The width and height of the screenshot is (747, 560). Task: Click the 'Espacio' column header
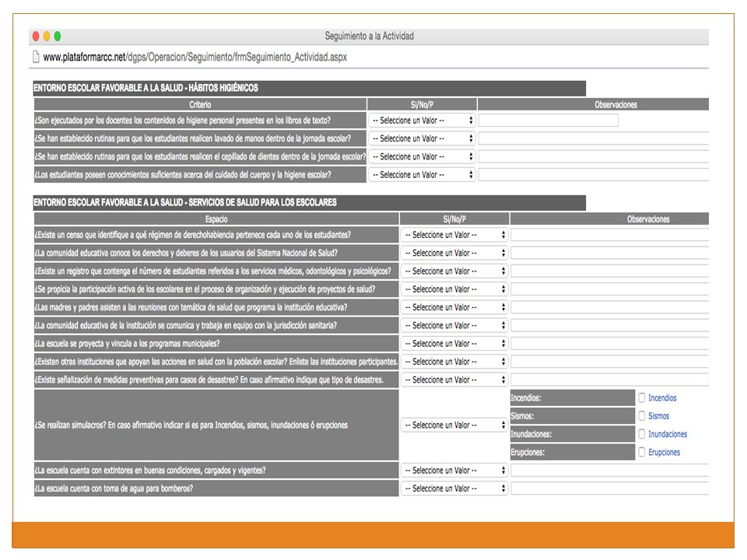pos(216,219)
